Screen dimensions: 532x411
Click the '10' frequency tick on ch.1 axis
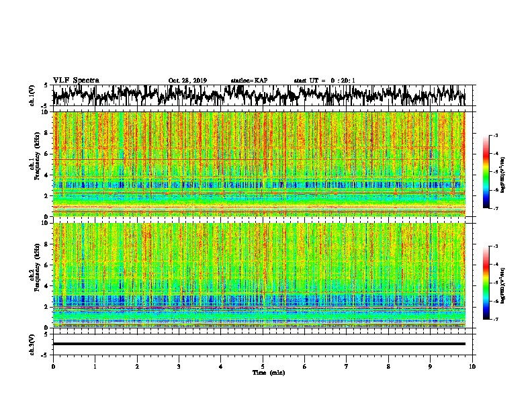[45, 112]
